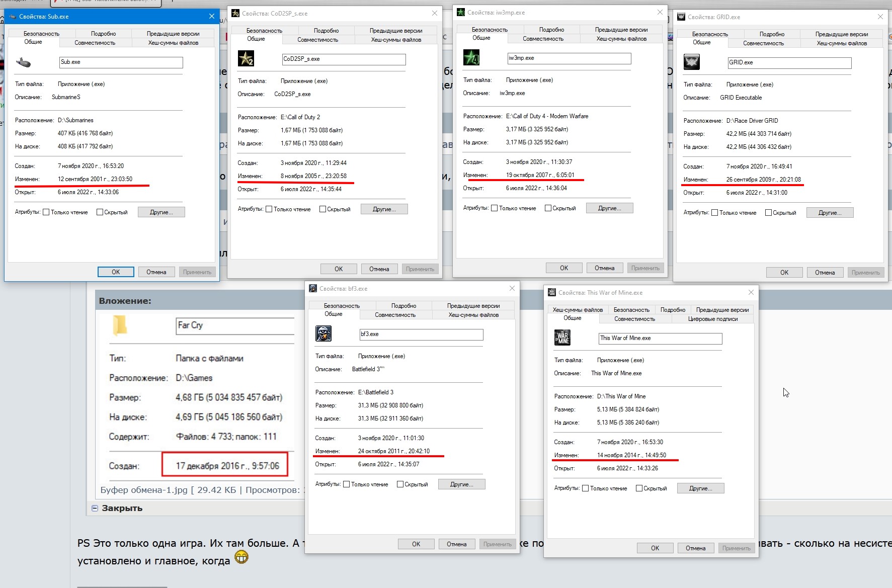Click the CoD2SP_s.exe star icon
The height and width of the screenshot is (588, 892).
coord(246,59)
